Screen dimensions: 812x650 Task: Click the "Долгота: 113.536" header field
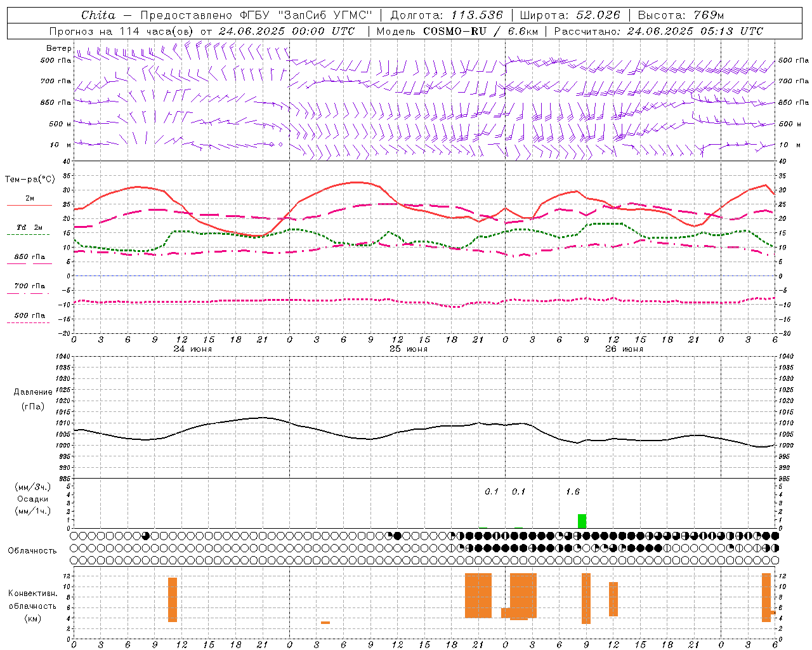click(447, 15)
